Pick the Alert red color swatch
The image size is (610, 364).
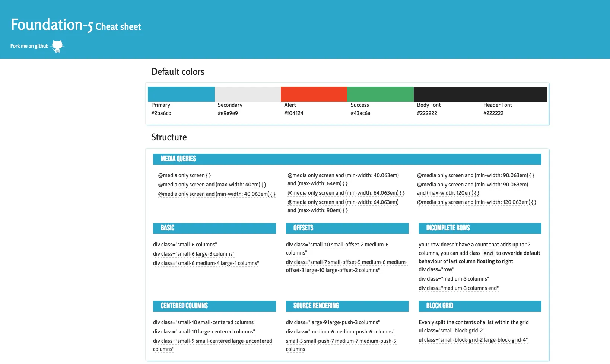(x=314, y=94)
